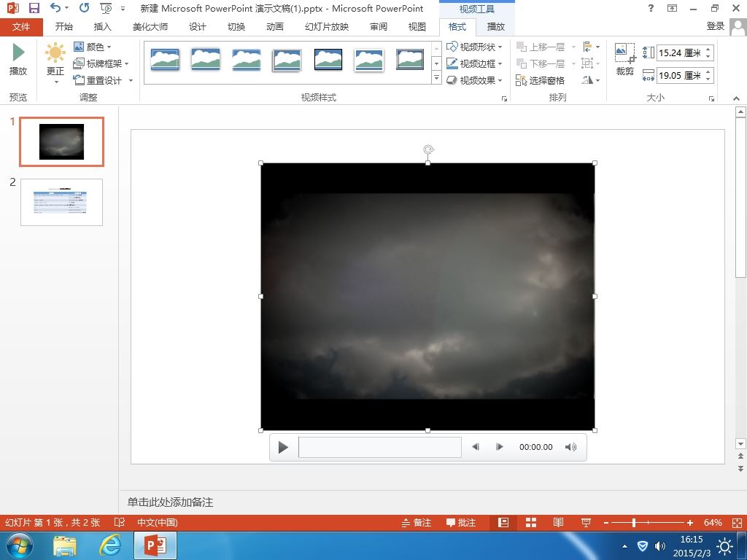Click the zoom out minus button
The width and height of the screenshot is (747, 560).
[x=606, y=522]
